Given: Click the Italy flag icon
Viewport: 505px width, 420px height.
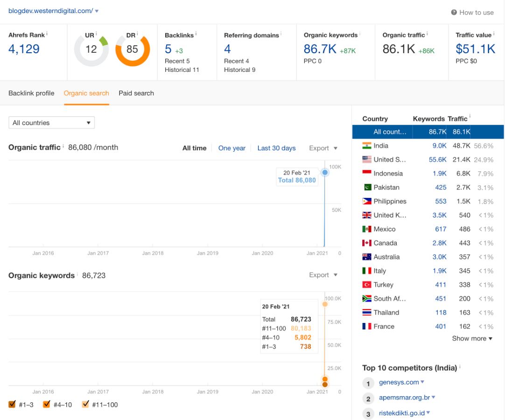Looking at the screenshot, I should [366, 271].
